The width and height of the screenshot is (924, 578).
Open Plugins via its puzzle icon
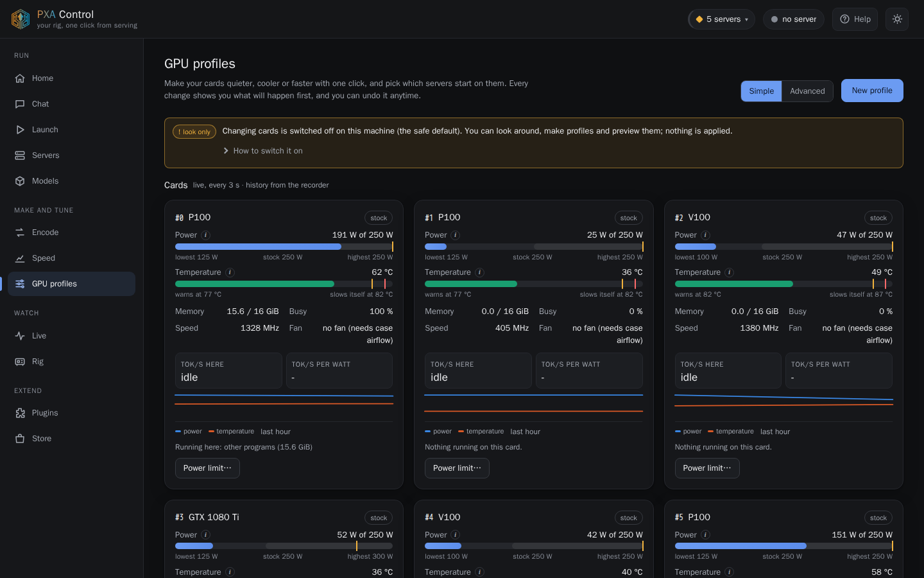[20, 413]
